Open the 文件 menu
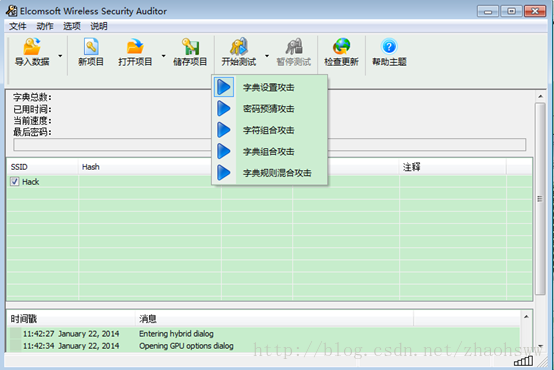The width and height of the screenshot is (554, 370). point(18,26)
